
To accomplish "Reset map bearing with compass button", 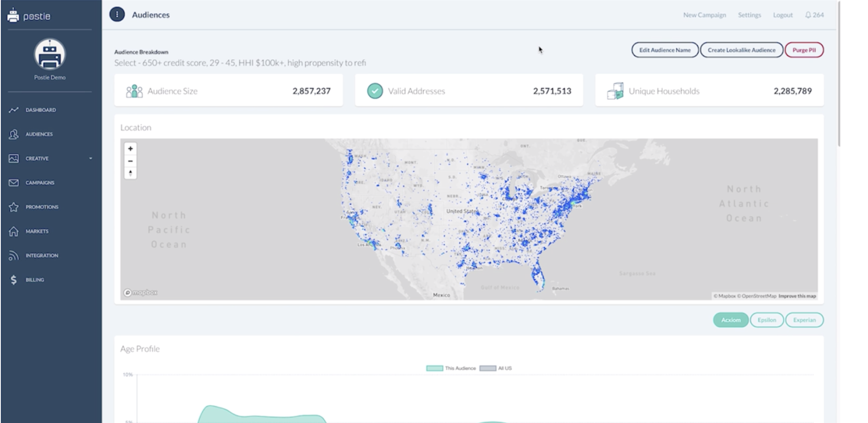I will pos(130,173).
